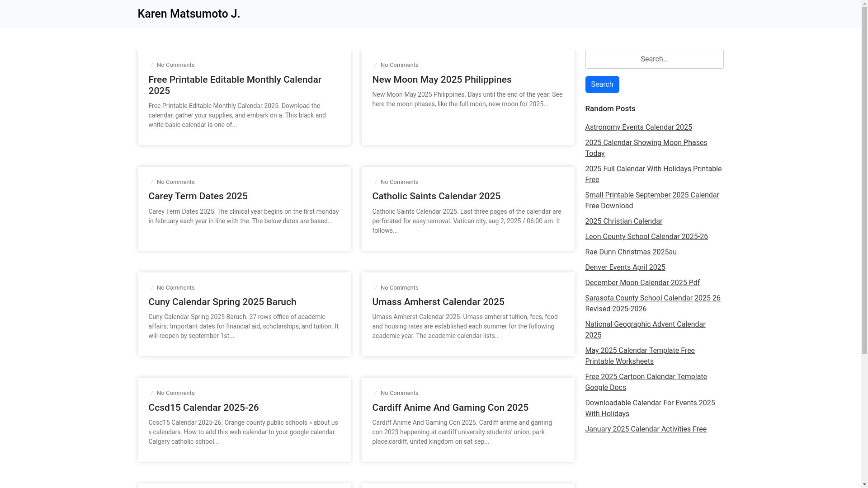Click No Comments on Ccsd15 Calendar card

[x=175, y=393]
